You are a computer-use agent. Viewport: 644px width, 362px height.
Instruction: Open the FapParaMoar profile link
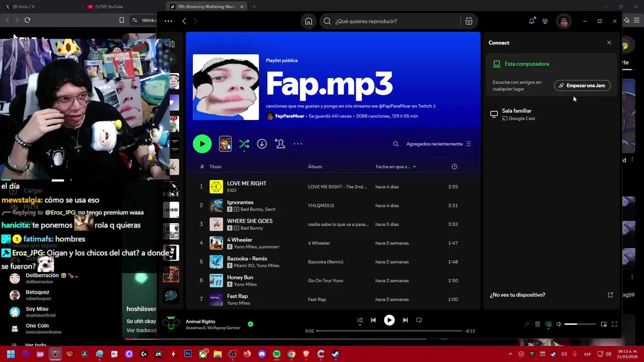290,116
